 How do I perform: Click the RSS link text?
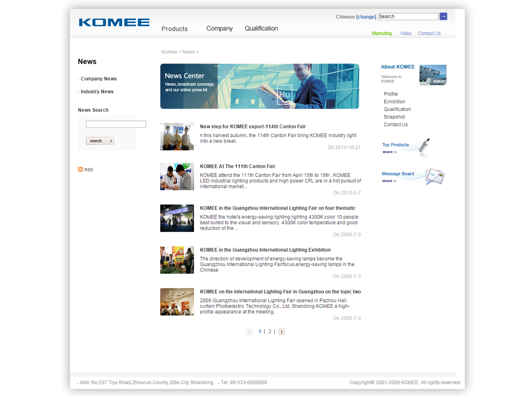tap(89, 170)
